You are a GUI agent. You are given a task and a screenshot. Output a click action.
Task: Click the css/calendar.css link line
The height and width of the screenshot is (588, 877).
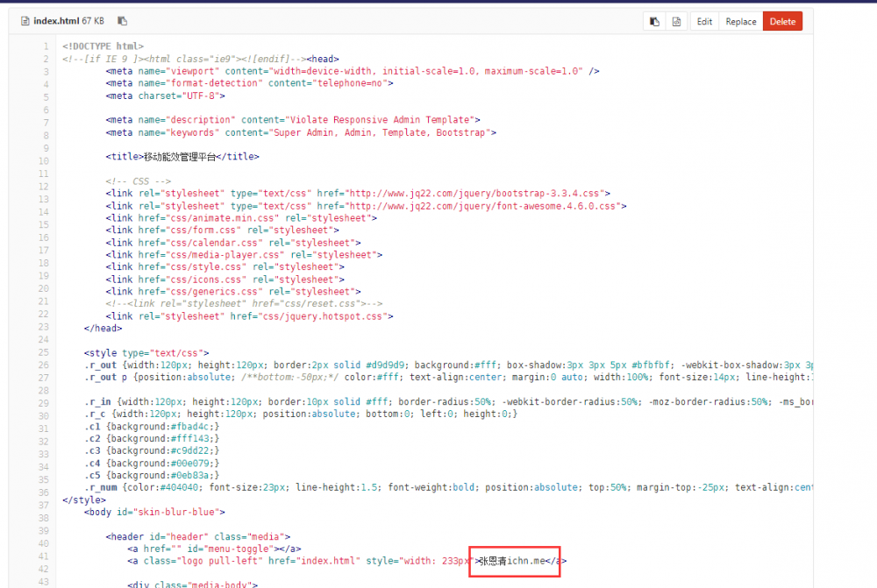[x=233, y=243]
